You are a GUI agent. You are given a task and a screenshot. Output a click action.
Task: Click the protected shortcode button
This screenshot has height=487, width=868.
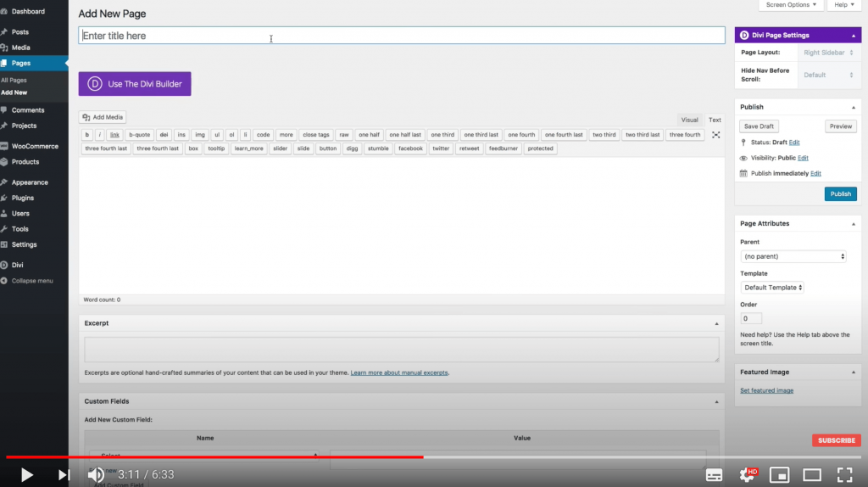(x=540, y=148)
